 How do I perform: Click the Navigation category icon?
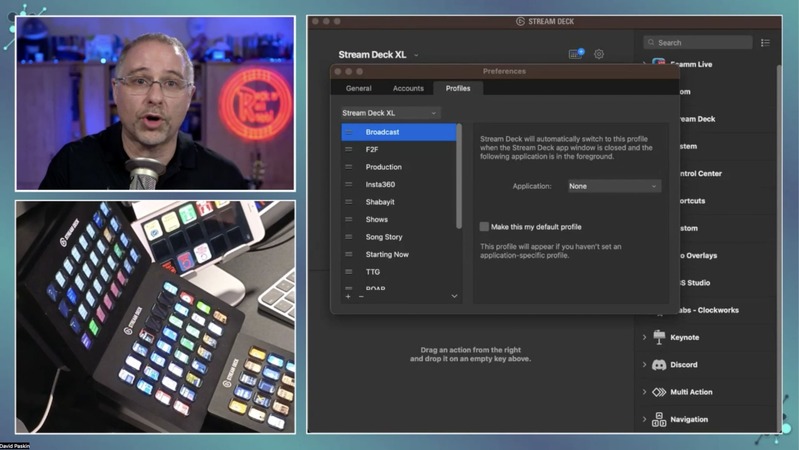coord(659,419)
